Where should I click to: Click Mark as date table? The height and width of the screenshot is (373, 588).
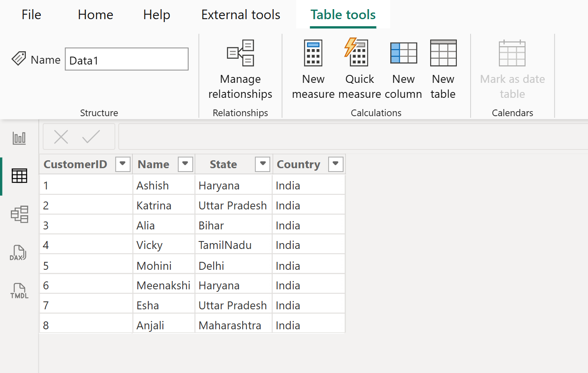click(x=512, y=69)
